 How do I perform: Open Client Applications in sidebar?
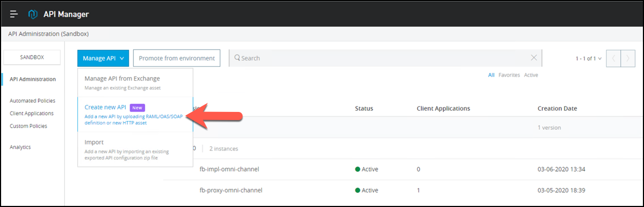point(32,113)
